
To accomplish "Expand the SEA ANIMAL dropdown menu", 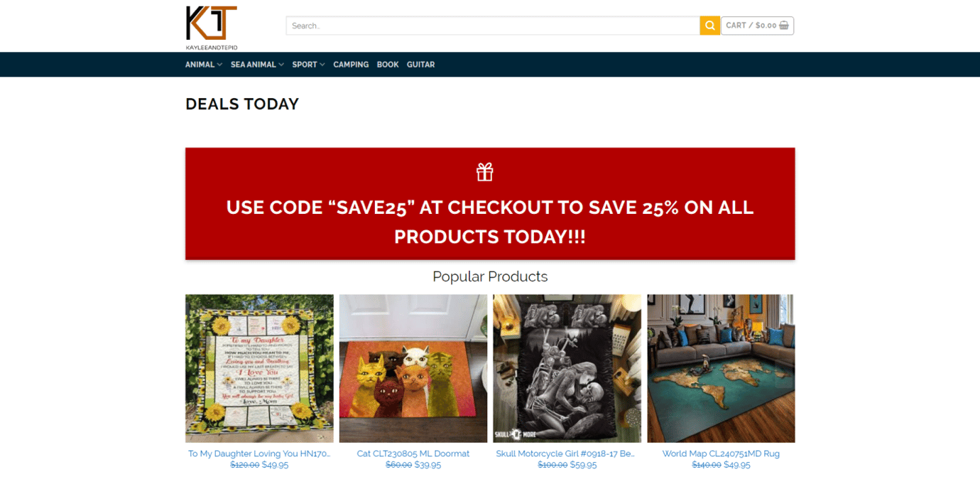I will (x=254, y=64).
